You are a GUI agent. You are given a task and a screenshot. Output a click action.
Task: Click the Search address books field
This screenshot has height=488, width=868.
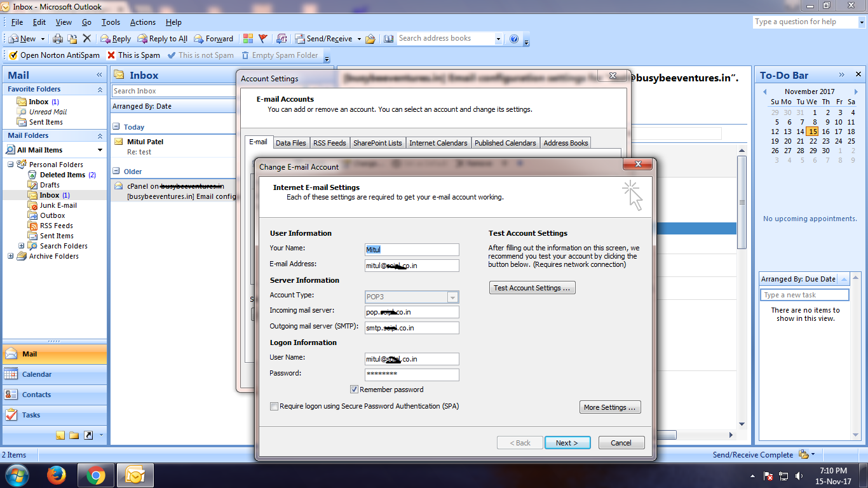(x=445, y=39)
